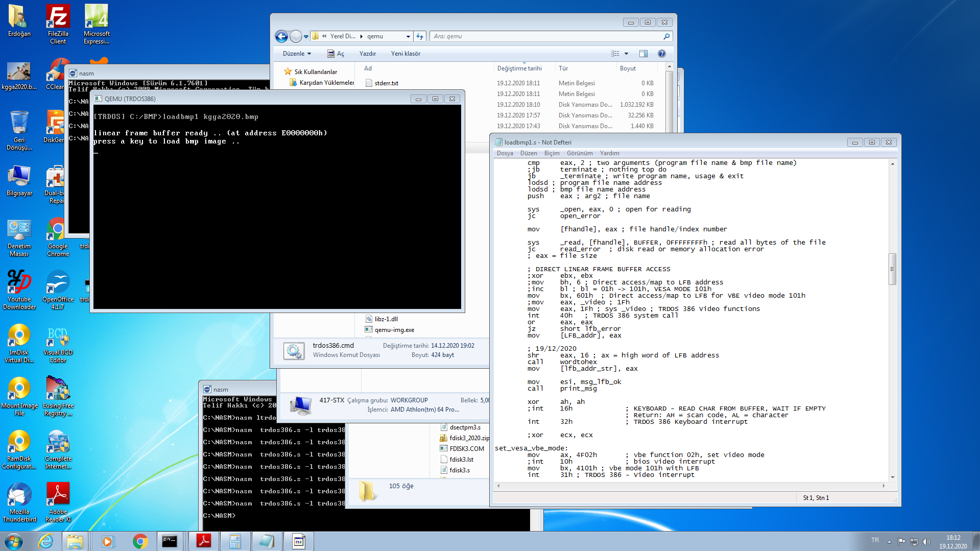Select stderr.txt in the qemu folder
Viewport: 980px width, 551px height.
[x=387, y=83]
